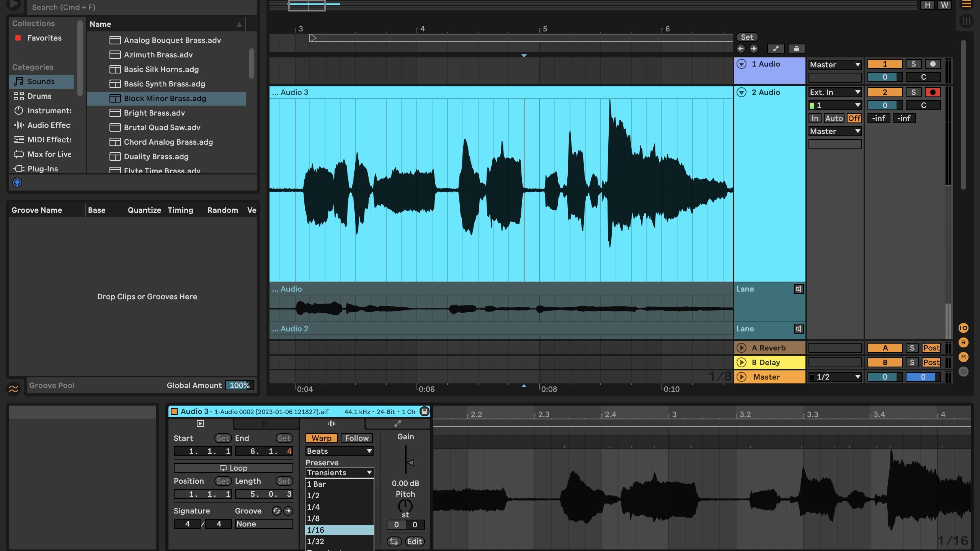
Task: Open the clip envelopes tab icon
Action: (398, 424)
